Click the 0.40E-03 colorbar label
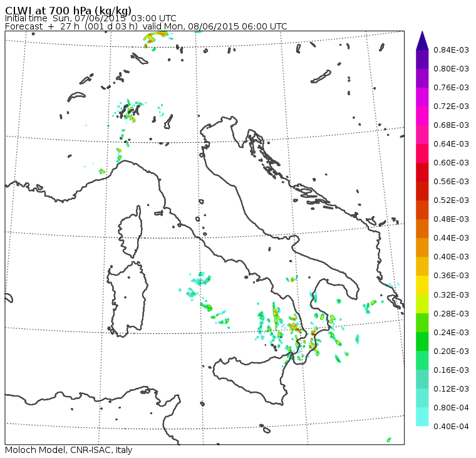The height and width of the screenshot is (458, 476). [x=451, y=257]
